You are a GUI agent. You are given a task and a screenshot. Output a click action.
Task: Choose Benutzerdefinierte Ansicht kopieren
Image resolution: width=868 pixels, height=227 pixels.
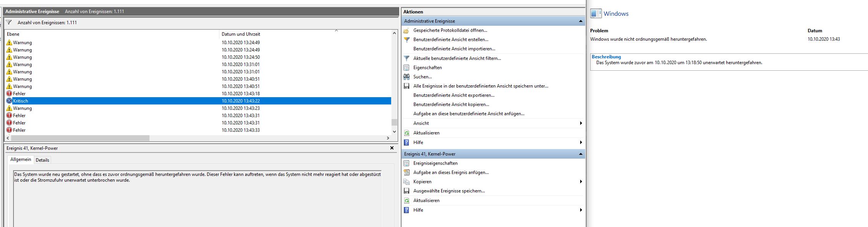[x=451, y=104]
